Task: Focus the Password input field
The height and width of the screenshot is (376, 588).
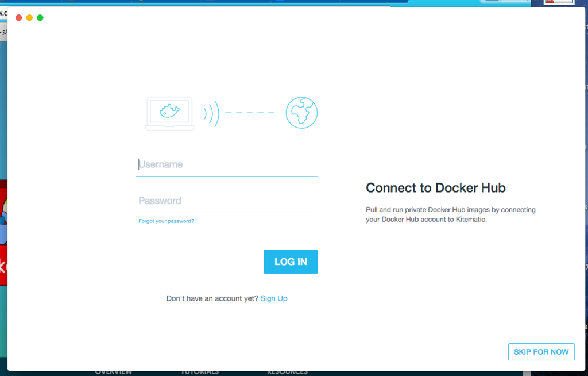Action: [226, 201]
